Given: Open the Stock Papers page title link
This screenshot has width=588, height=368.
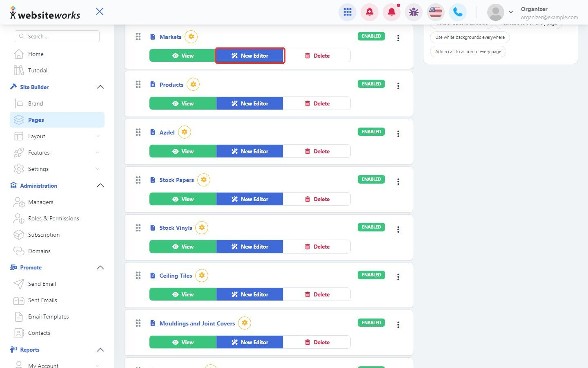Looking at the screenshot, I should [176, 180].
